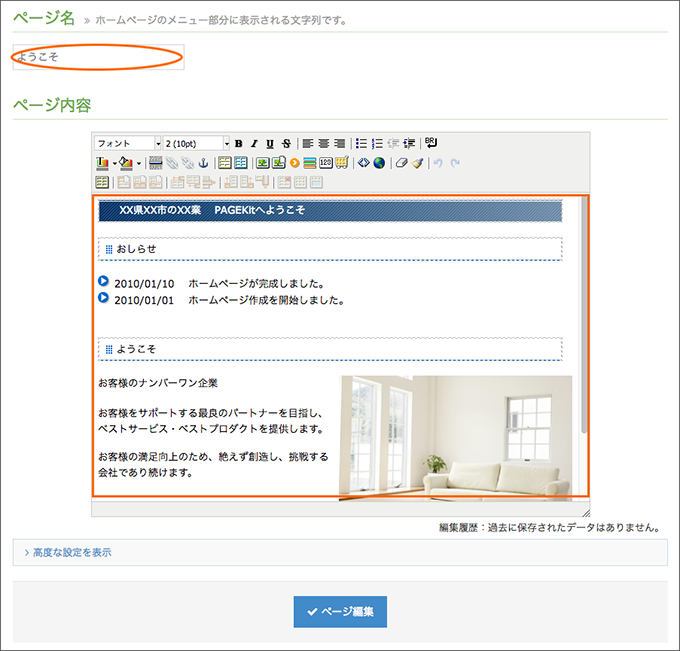Click the 2010/01/10 news entry

[x=219, y=284]
